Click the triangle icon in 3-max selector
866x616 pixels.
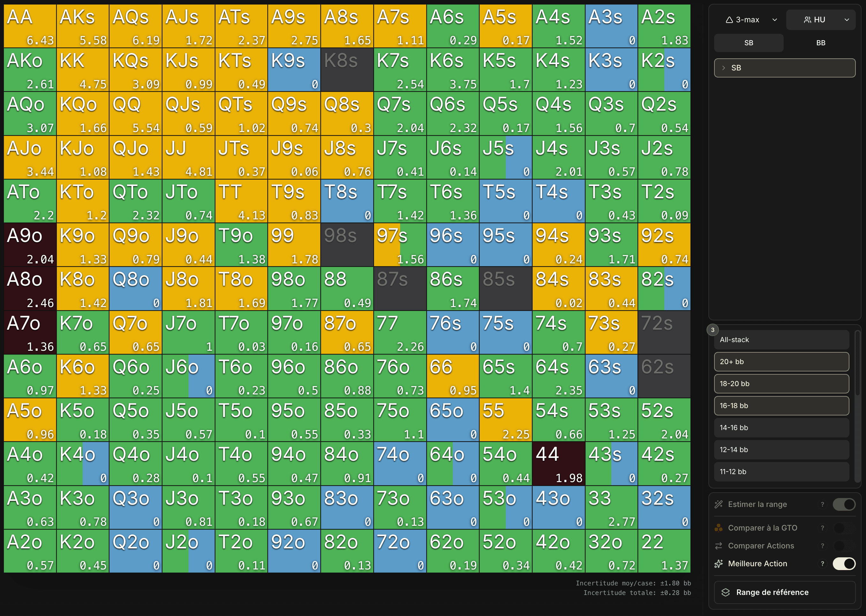tap(729, 20)
